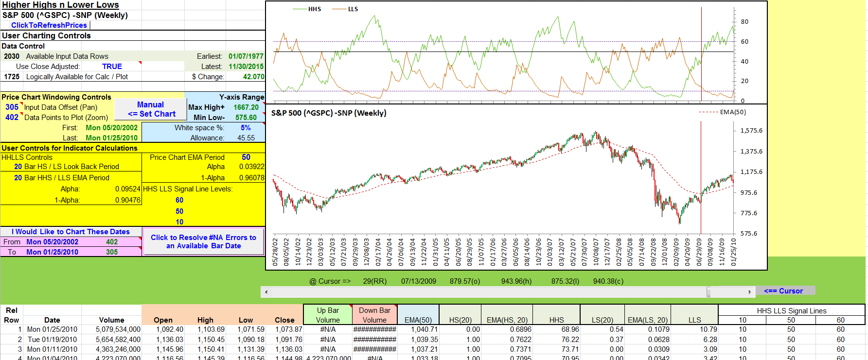The height and width of the screenshot is (360, 868).
Task: Click the left arrow of the cursor scrollbar
Action: click(266, 292)
